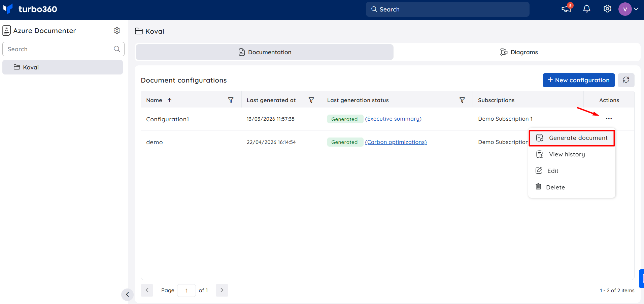
Task: Click the sidebar search magnifier icon
Action: tap(117, 49)
